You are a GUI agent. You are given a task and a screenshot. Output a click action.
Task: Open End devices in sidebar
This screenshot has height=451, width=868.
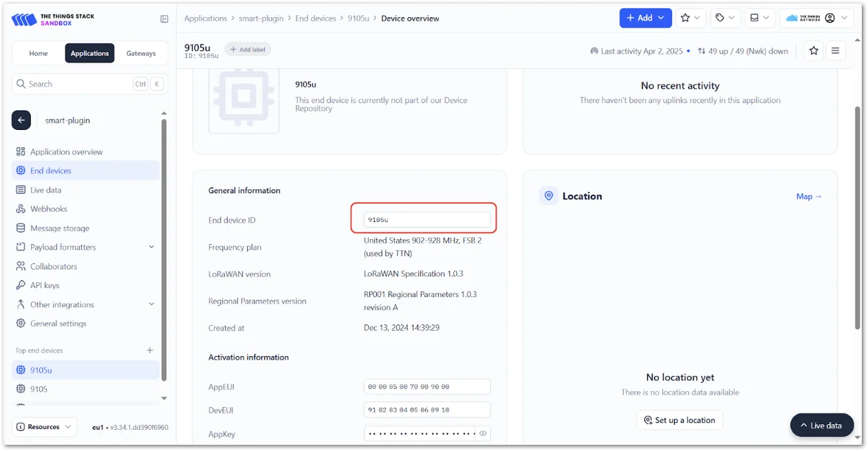(x=85, y=170)
